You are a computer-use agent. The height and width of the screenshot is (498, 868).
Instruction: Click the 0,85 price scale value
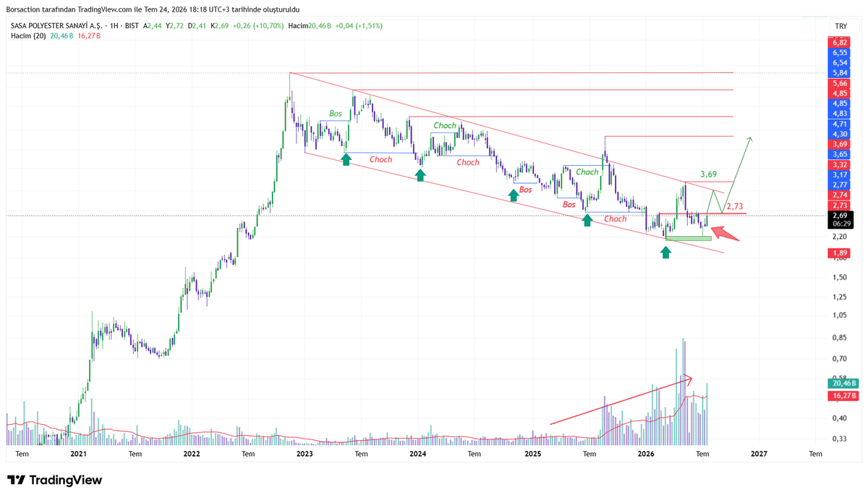[x=840, y=338]
